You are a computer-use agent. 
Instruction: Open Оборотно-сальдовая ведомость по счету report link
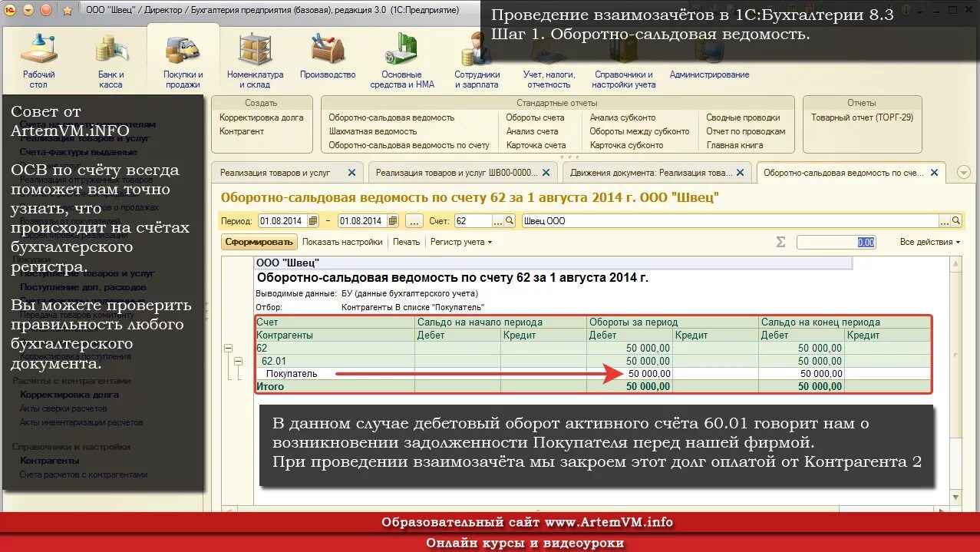tap(409, 145)
